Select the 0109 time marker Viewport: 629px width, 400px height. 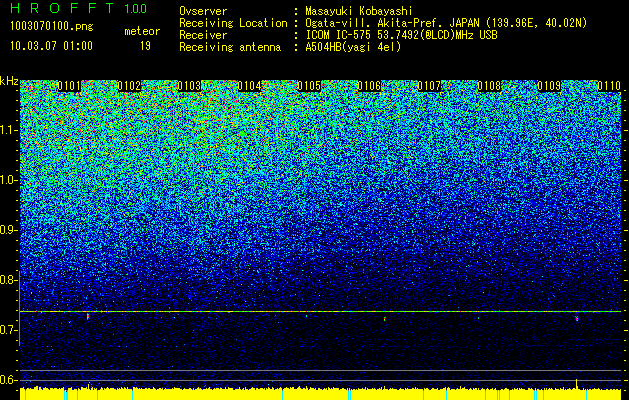(549, 86)
